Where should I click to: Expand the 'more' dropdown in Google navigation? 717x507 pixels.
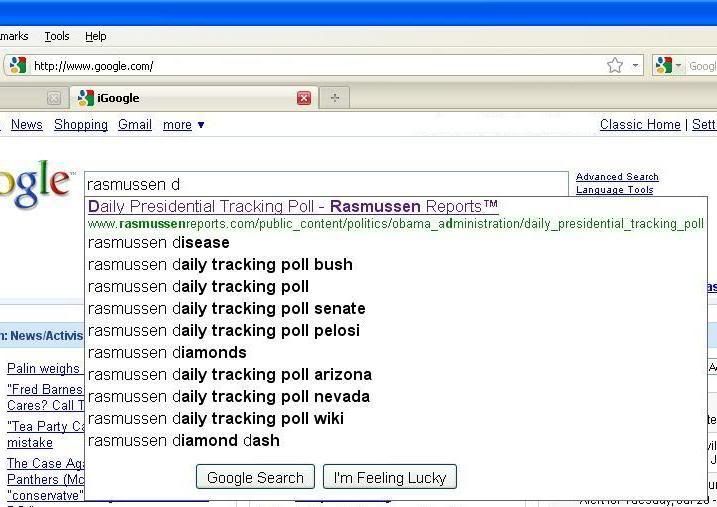point(183,124)
